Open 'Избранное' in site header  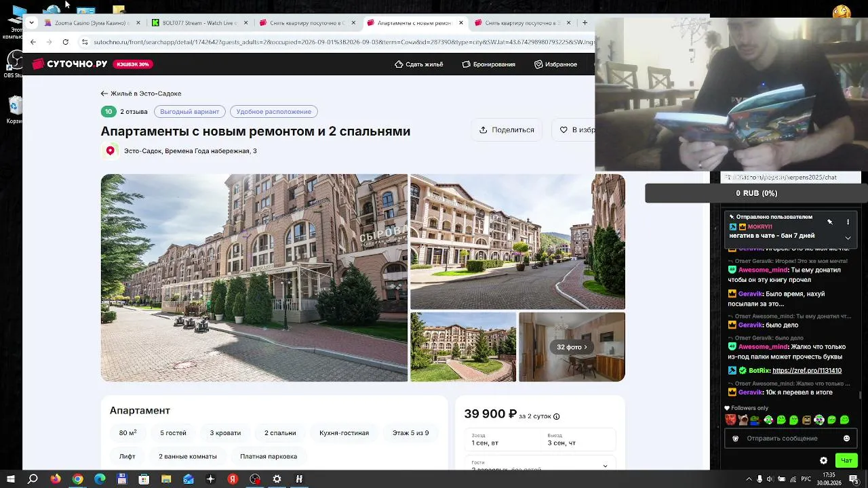tap(555, 64)
